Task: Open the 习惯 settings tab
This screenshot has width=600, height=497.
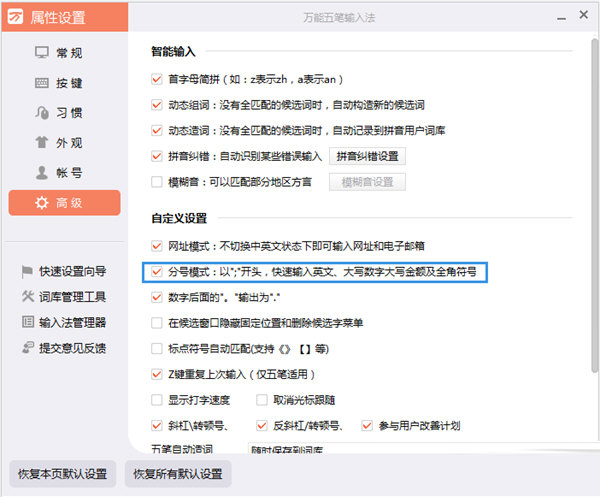Action: pos(64,112)
